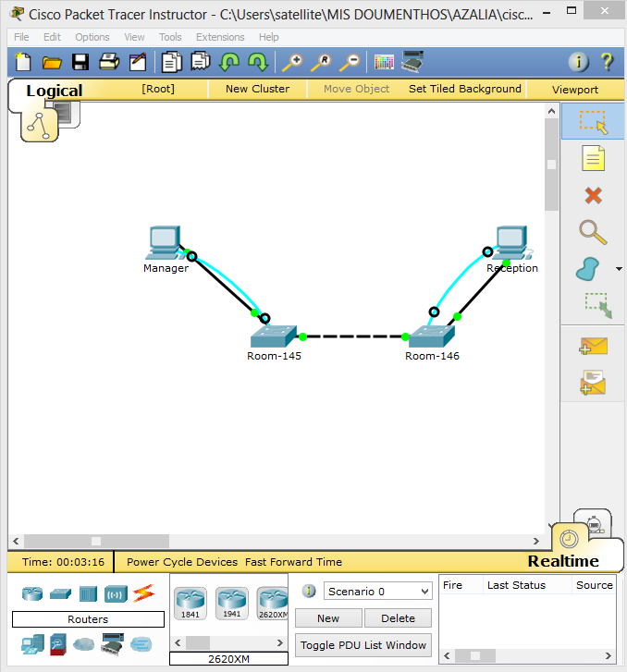Click the Paste icon in toolbar
Viewport: 627px width, 672px height.
[201, 62]
